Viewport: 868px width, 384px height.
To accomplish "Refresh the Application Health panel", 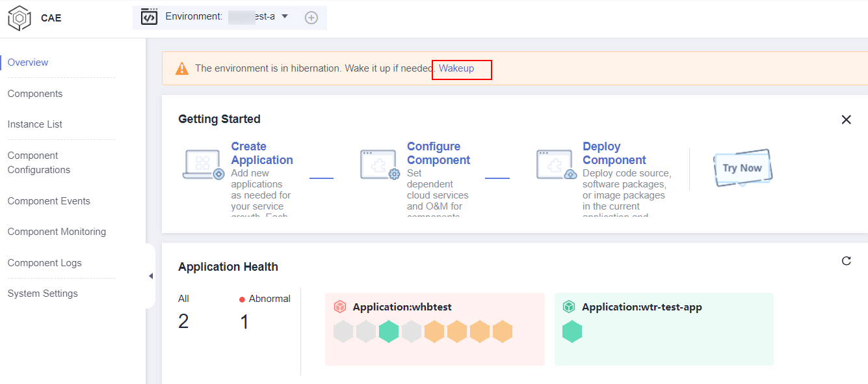I will 846,261.
